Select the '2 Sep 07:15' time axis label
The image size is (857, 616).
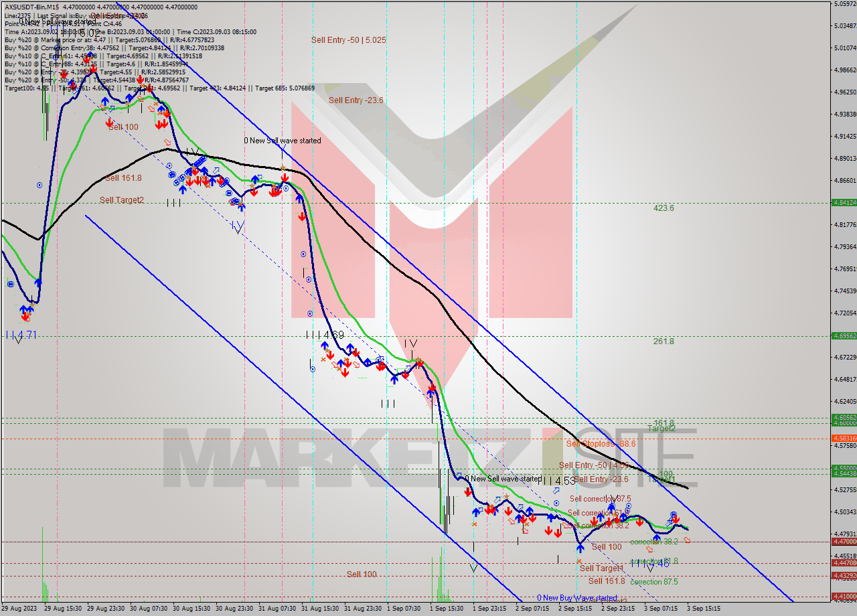pyautogui.click(x=532, y=609)
